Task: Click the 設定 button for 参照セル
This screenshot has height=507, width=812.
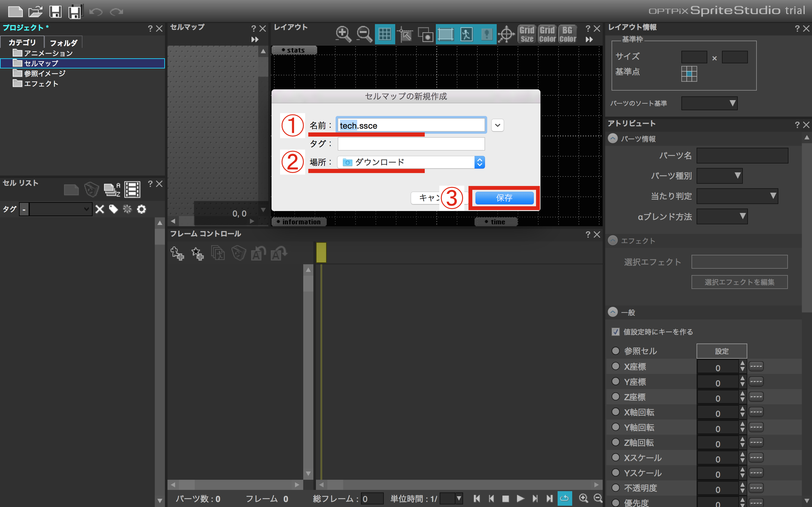Action: tap(721, 351)
